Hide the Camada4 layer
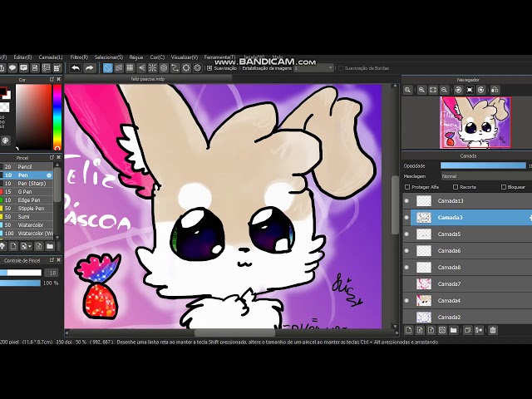This screenshot has width=532, height=399. click(406, 301)
